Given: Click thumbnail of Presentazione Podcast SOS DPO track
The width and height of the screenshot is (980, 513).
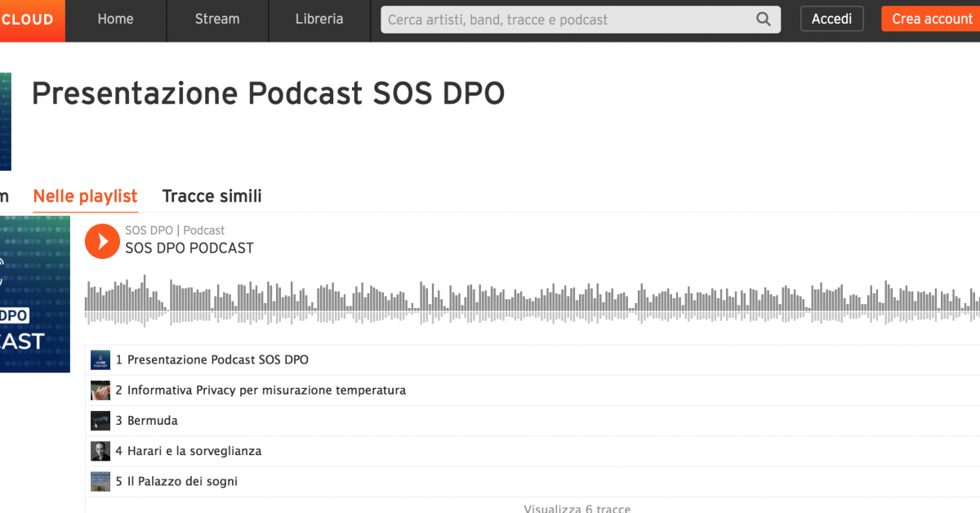Looking at the screenshot, I should point(100,359).
